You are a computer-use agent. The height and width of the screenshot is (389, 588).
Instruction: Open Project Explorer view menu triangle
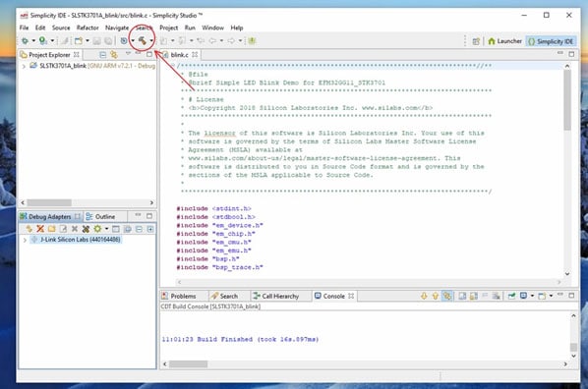pyautogui.click(x=128, y=54)
